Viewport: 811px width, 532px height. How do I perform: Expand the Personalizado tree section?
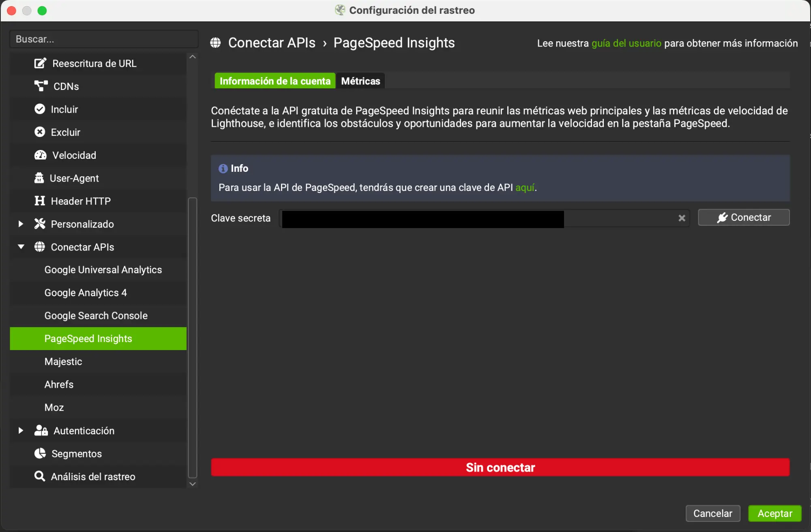click(x=21, y=224)
